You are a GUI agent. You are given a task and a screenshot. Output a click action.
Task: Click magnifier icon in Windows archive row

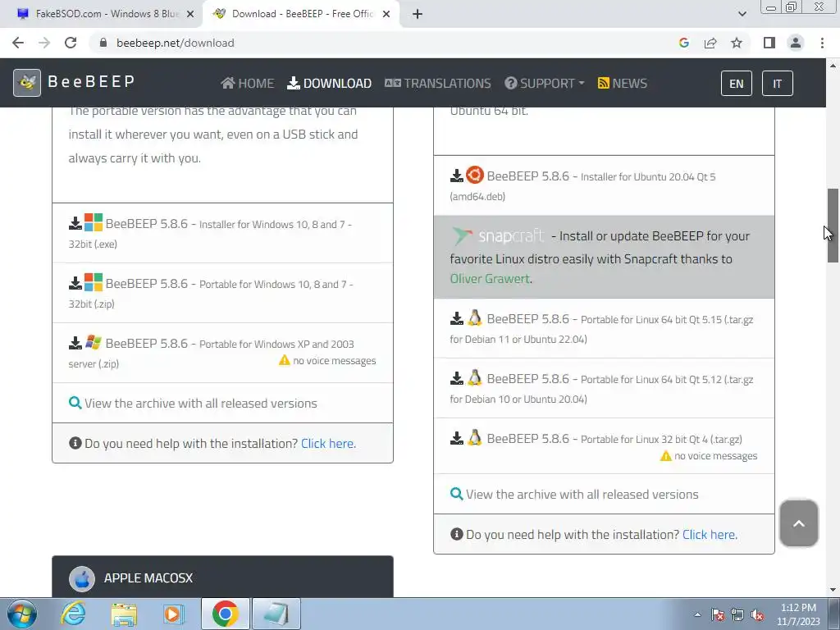pos(75,403)
